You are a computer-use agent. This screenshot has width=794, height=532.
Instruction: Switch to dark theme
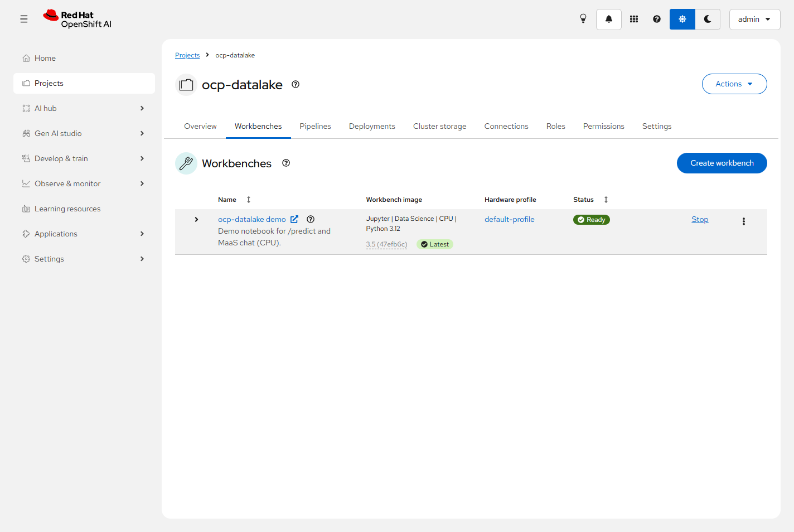tap(708, 19)
